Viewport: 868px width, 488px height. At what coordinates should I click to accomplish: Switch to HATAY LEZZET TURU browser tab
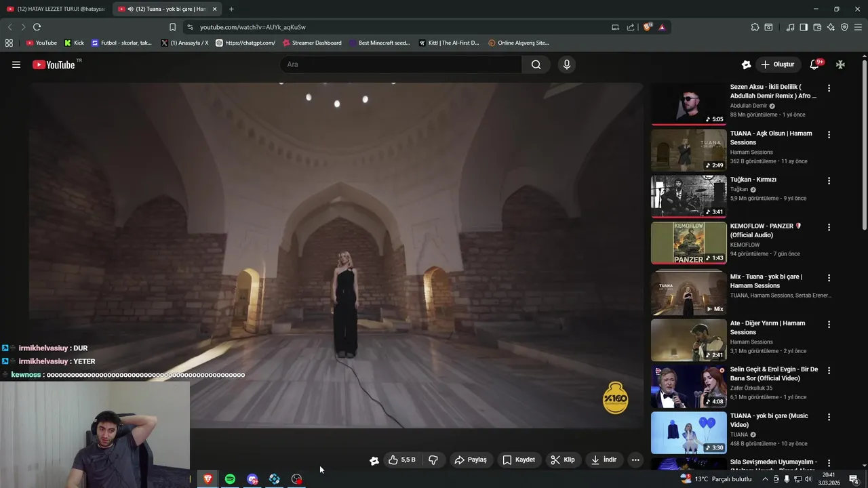click(x=56, y=9)
